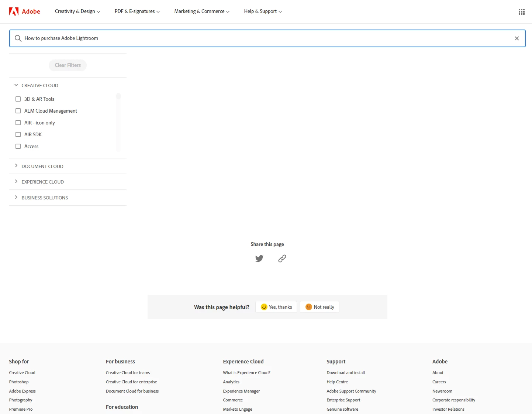Check the Access checkbox
This screenshot has height=414, width=532.
tap(18, 146)
